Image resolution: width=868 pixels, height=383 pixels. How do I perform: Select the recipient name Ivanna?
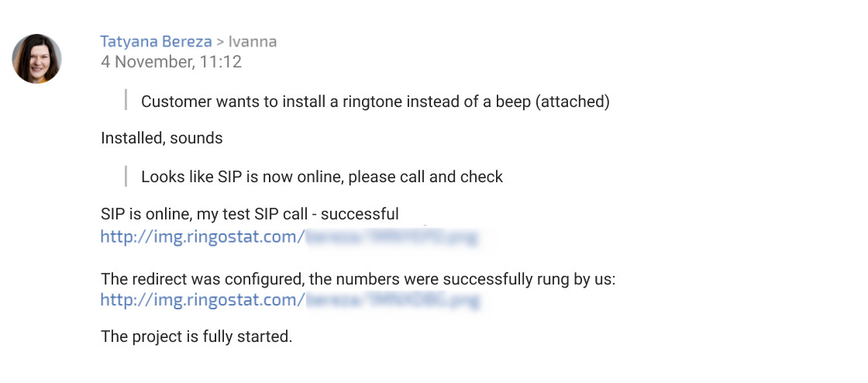(253, 42)
